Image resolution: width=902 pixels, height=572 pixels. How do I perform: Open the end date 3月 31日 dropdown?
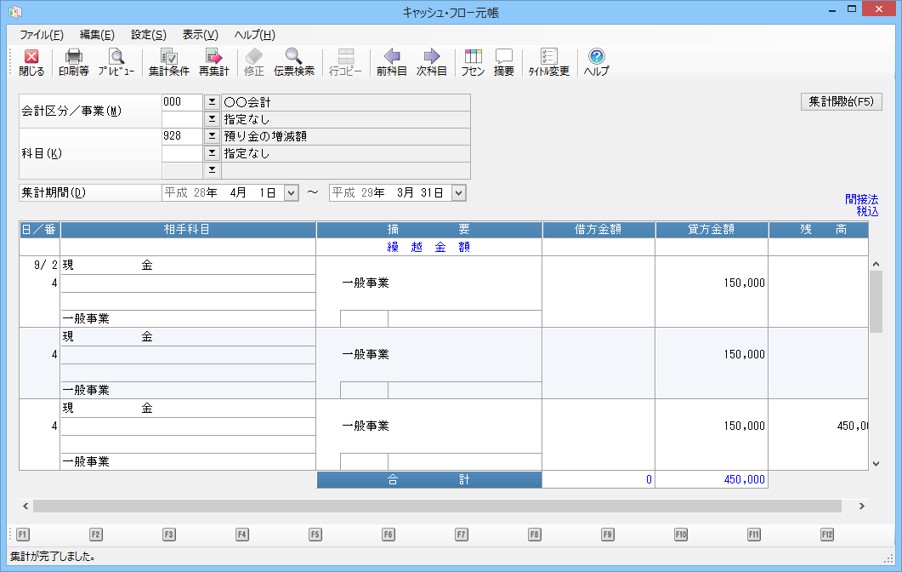click(458, 192)
